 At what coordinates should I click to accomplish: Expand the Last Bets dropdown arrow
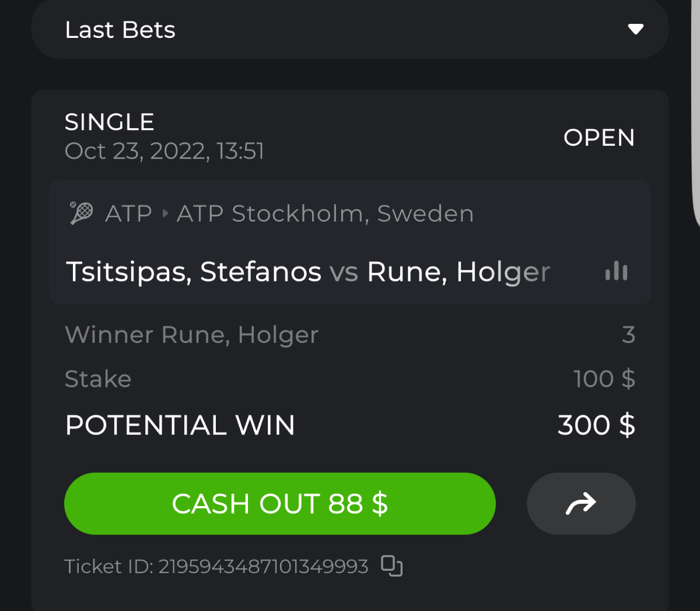click(x=635, y=29)
